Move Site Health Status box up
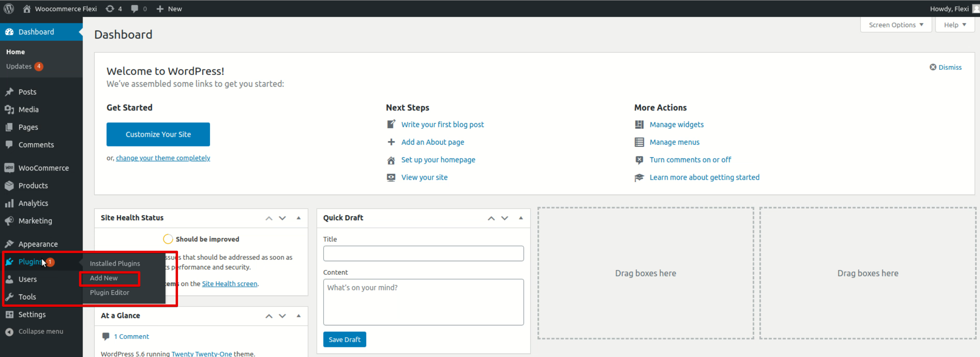The width and height of the screenshot is (980, 357). [x=269, y=218]
